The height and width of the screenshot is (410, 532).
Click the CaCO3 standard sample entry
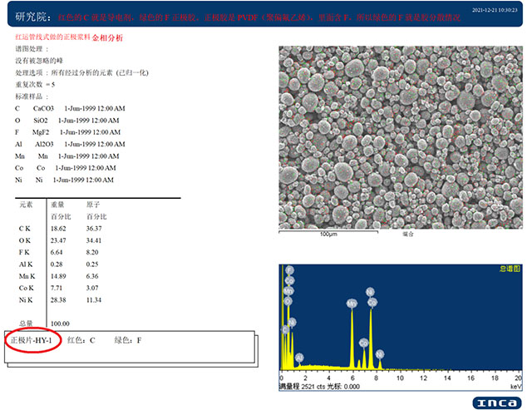(43, 108)
